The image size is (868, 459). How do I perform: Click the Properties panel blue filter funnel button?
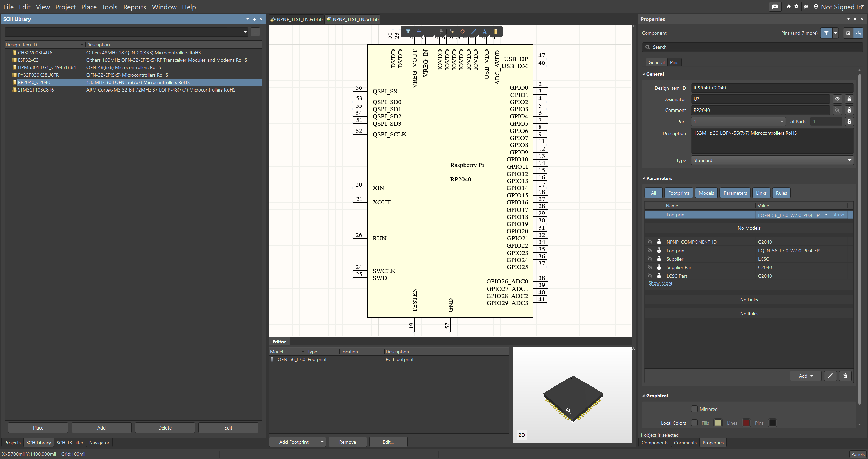pos(826,33)
